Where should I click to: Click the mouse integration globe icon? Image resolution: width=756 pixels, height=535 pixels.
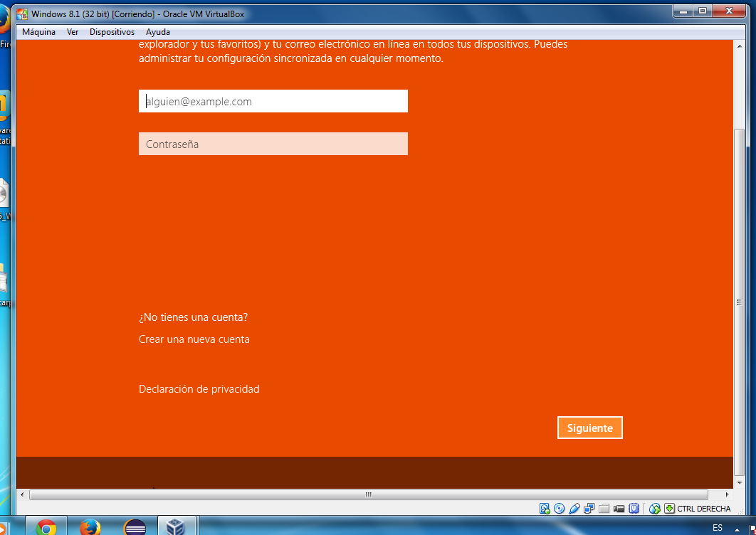tap(654, 509)
